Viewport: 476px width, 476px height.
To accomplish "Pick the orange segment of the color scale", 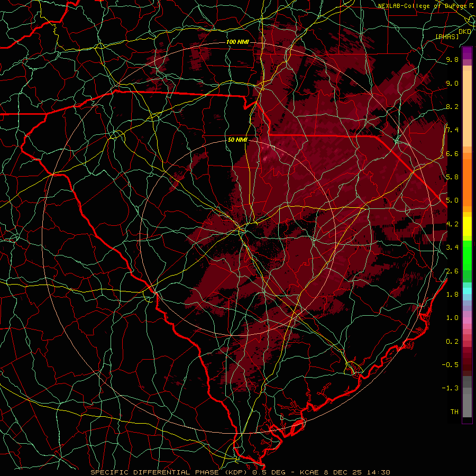I will click(467, 182).
